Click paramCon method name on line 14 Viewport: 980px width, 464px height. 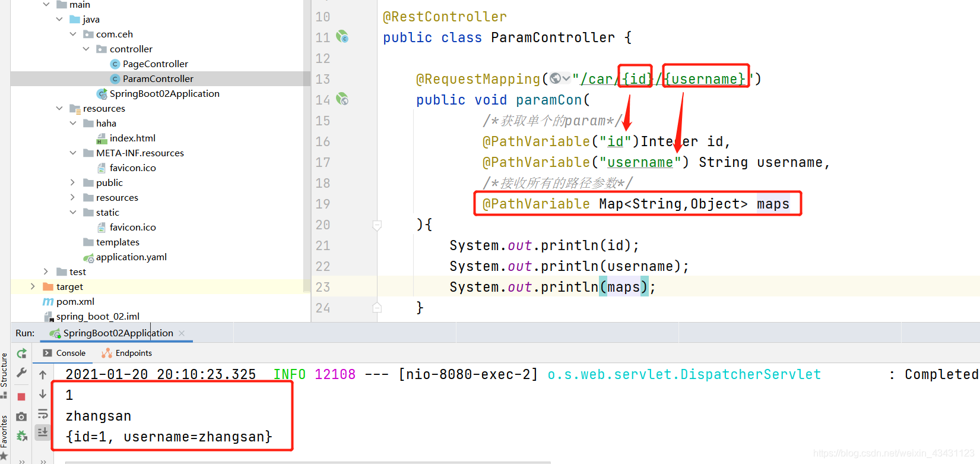point(549,100)
